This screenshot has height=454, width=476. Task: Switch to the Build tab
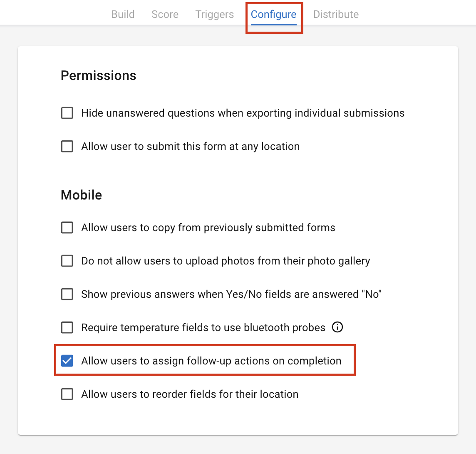[123, 14]
